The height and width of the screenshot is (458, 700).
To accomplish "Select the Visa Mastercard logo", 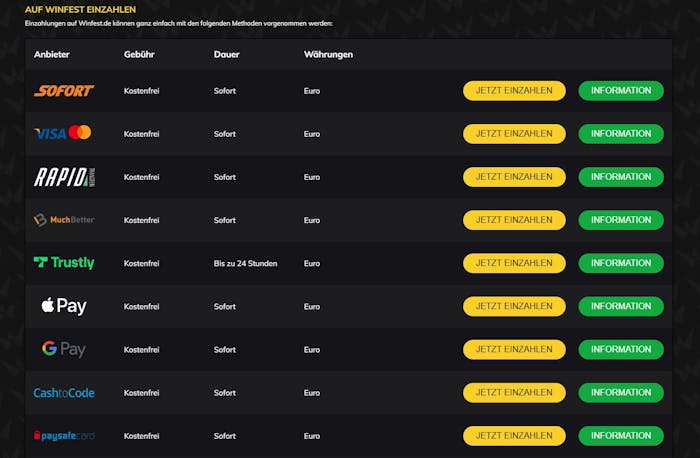I will pyautogui.click(x=63, y=133).
